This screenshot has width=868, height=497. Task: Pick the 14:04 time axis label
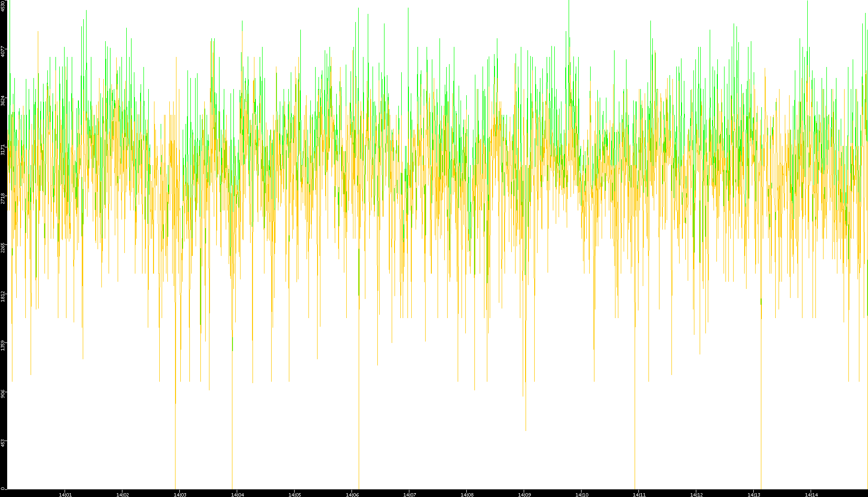[238, 495]
